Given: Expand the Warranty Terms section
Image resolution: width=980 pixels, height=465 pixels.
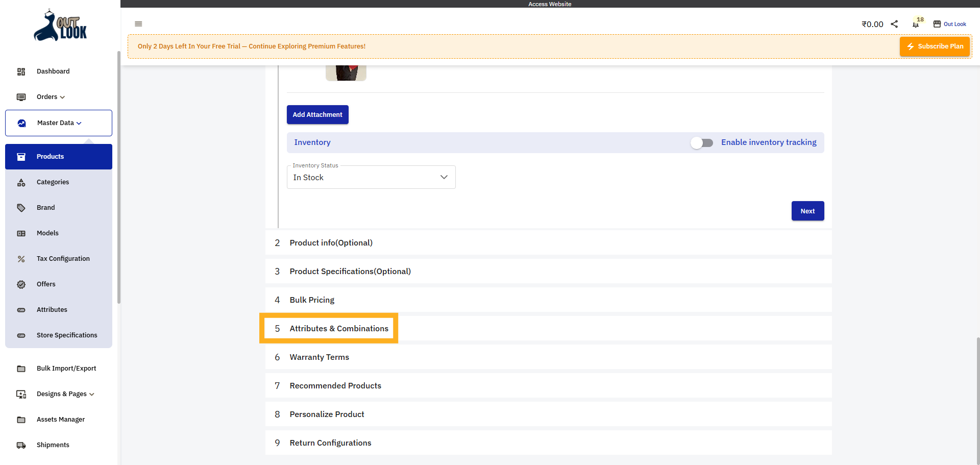Looking at the screenshot, I should pyautogui.click(x=319, y=357).
